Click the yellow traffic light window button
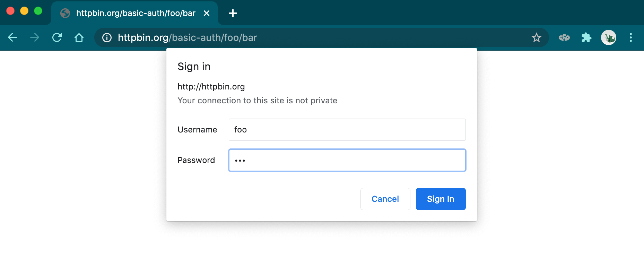 [x=24, y=11]
